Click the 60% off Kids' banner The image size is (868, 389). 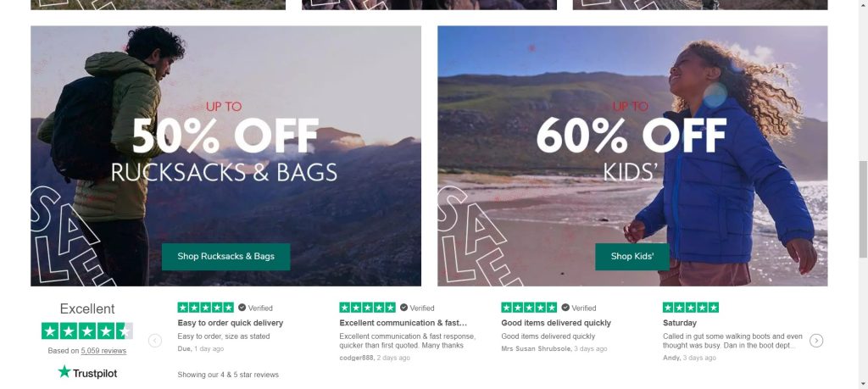pyautogui.click(x=632, y=153)
